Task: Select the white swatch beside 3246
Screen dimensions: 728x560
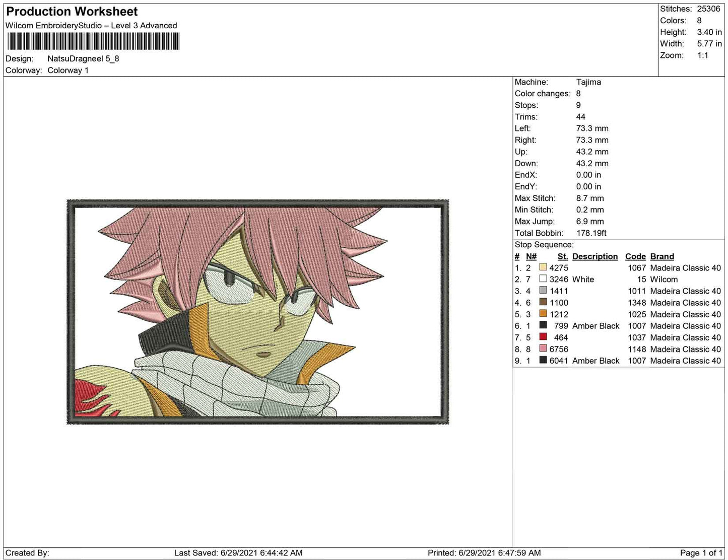Action: coord(543,279)
